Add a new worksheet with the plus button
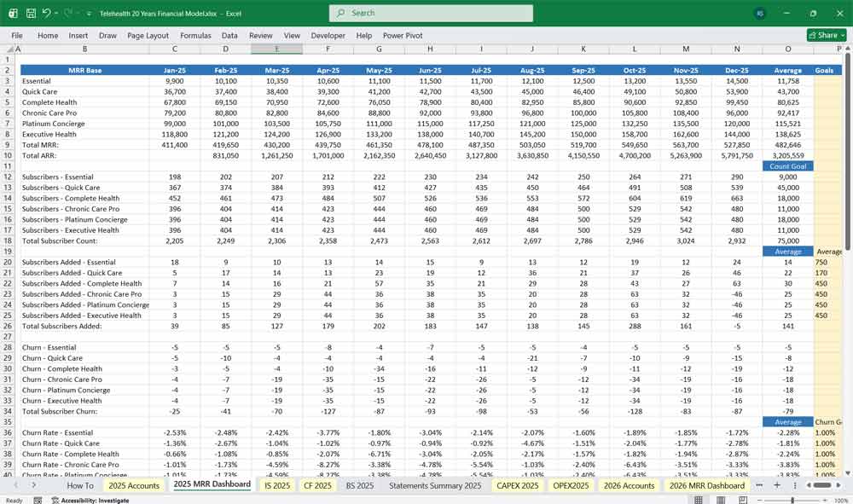Image resolution: width=853 pixels, height=504 pixels. (x=778, y=485)
